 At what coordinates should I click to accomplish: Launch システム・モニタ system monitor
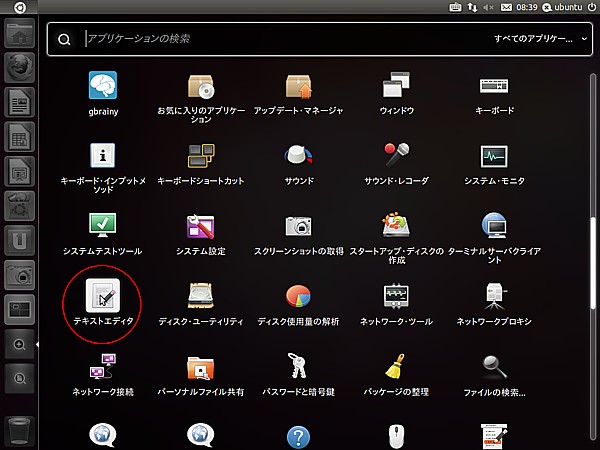[494, 164]
